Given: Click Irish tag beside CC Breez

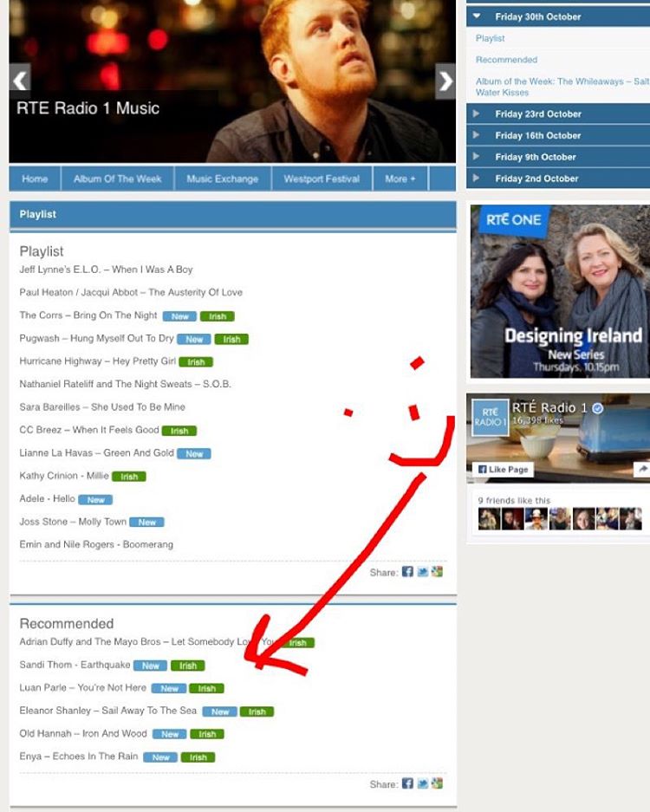Looking at the screenshot, I should (x=179, y=431).
